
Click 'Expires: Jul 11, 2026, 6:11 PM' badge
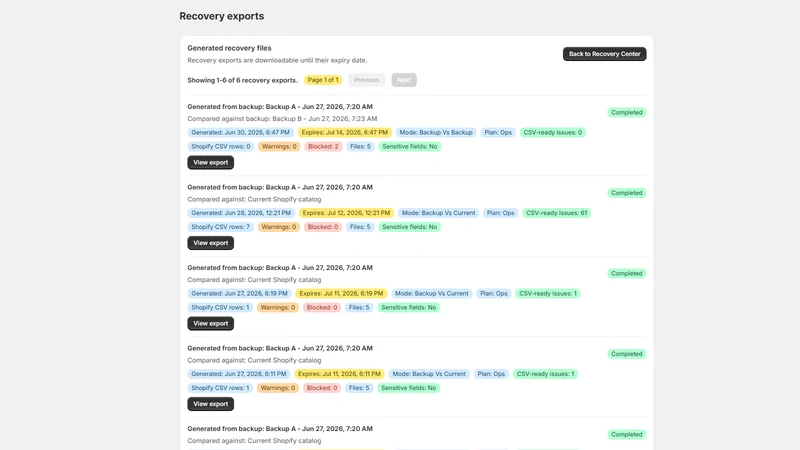pos(339,374)
